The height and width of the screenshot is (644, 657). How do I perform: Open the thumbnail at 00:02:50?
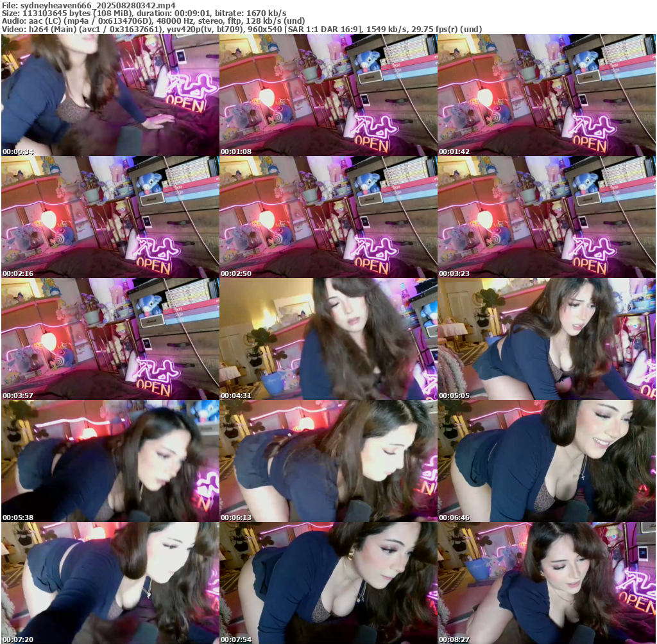pyautogui.click(x=328, y=217)
